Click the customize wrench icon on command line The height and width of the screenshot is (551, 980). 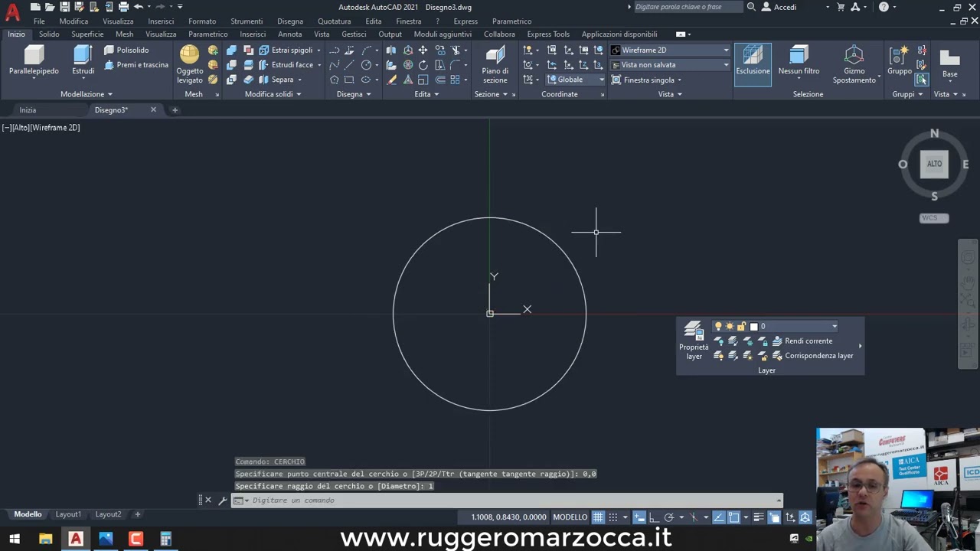click(222, 500)
